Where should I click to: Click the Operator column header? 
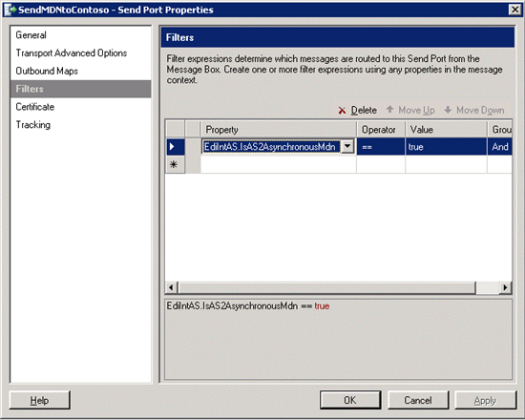[x=381, y=130]
